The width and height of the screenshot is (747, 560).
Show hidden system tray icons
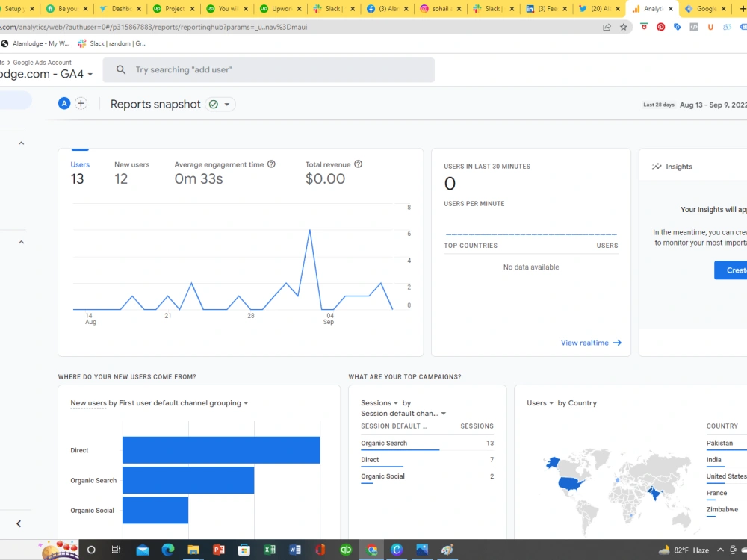coord(720,550)
